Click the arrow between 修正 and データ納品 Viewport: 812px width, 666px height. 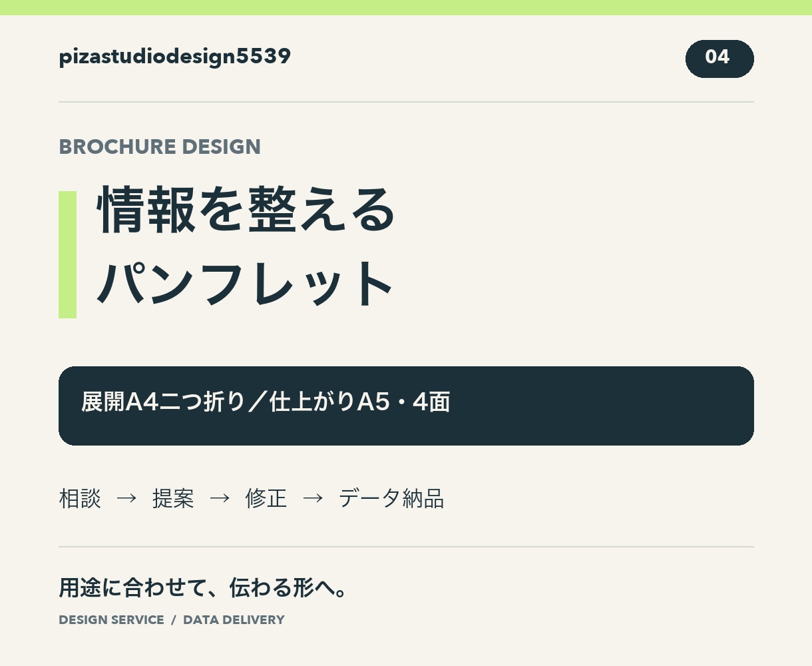click(313, 498)
